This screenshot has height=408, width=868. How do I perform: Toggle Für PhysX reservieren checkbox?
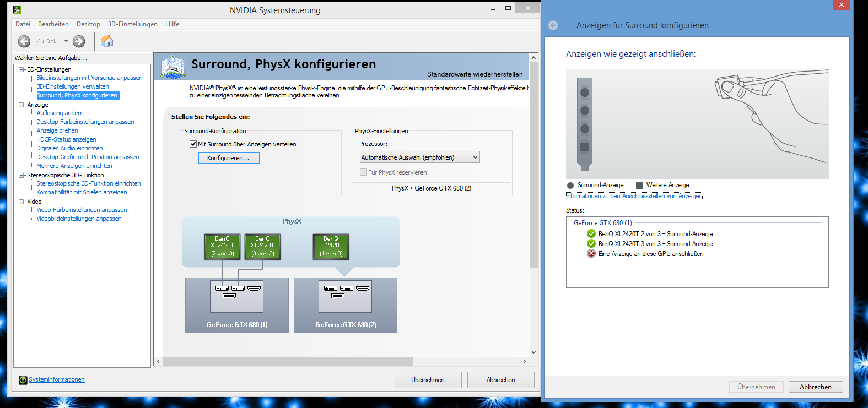363,172
